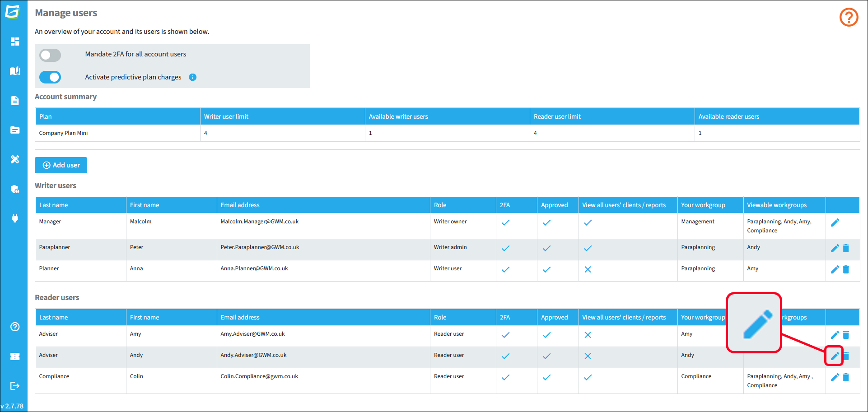868x412 pixels.
Task: Delete Colin Compliance user
Action: click(x=846, y=377)
